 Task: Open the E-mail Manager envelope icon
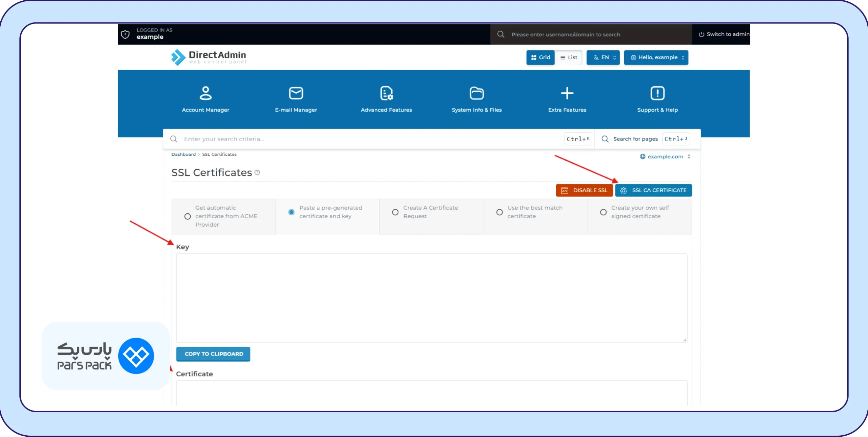(x=296, y=93)
